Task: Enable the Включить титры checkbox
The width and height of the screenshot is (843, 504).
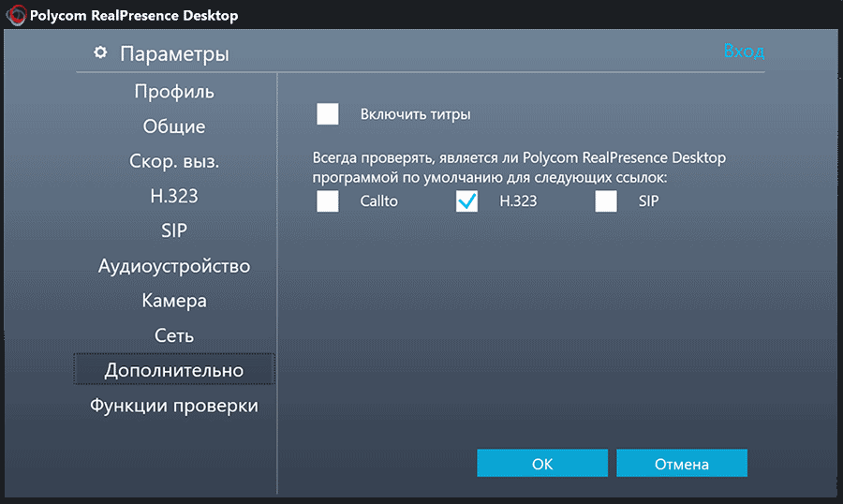Action: point(328,114)
